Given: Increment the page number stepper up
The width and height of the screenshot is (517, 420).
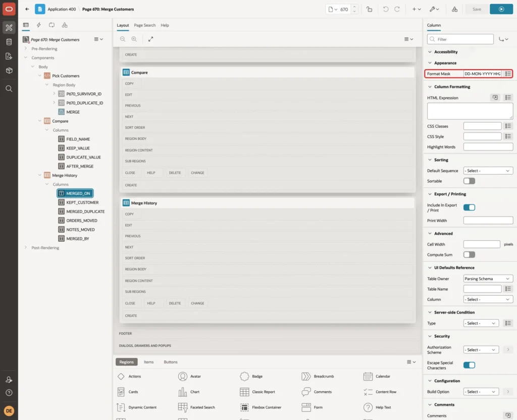Looking at the screenshot, I should 354,7.
